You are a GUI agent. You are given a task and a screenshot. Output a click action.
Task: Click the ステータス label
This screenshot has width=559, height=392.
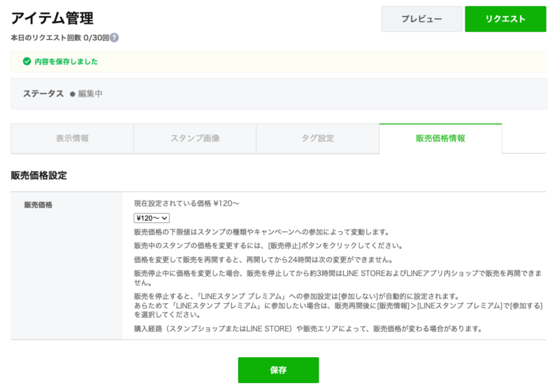pyautogui.click(x=43, y=94)
